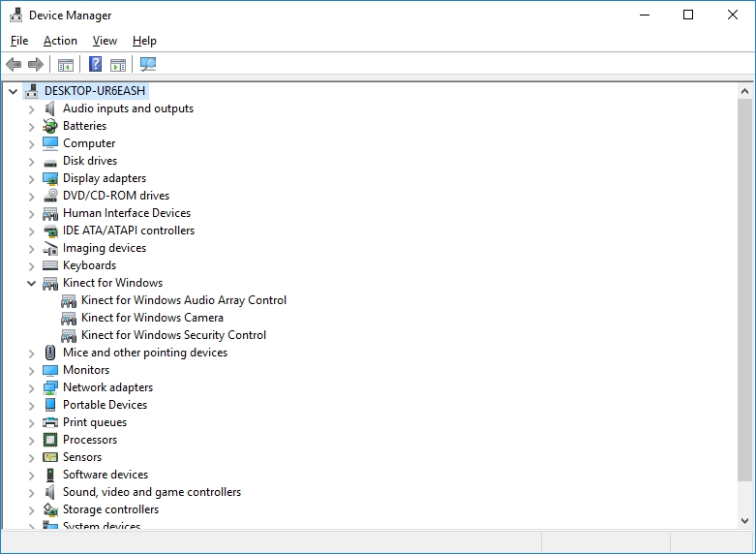This screenshot has height=554, width=756.
Task: Click the Processors chip icon
Action: point(50,440)
